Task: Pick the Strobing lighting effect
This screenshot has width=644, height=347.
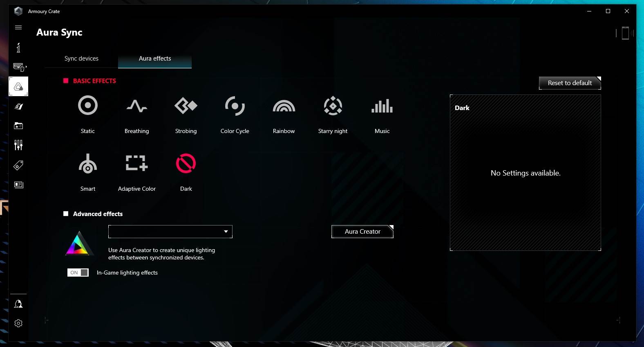Action: (186, 106)
